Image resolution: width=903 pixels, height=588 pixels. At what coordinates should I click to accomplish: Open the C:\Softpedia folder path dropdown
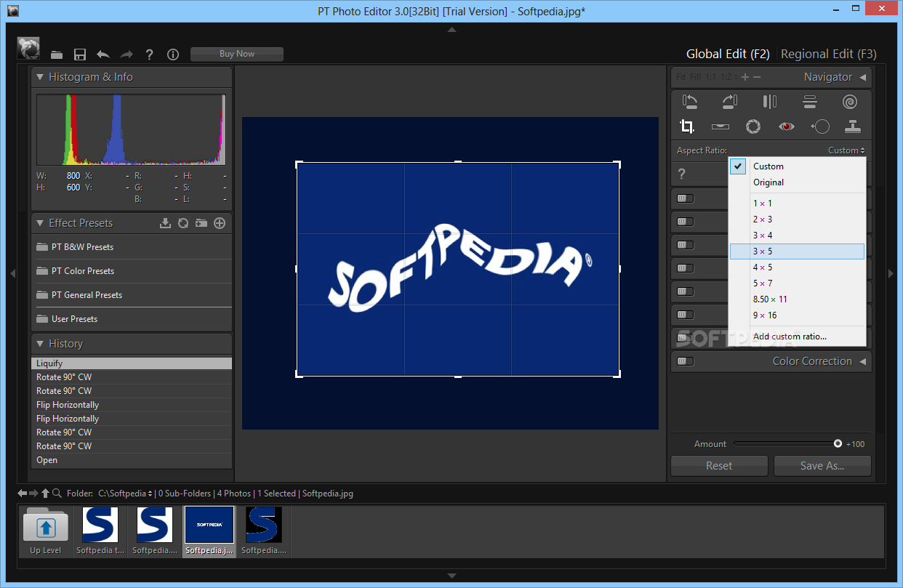125,494
